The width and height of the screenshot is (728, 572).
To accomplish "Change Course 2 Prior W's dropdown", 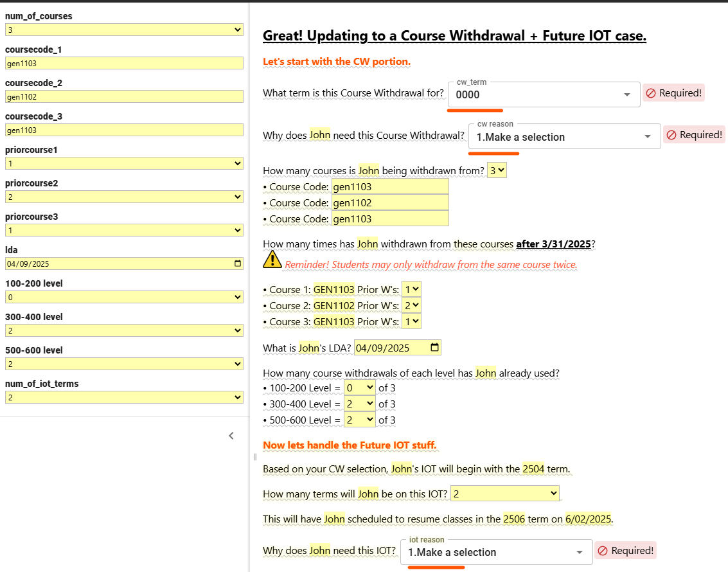I will pyautogui.click(x=411, y=305).
